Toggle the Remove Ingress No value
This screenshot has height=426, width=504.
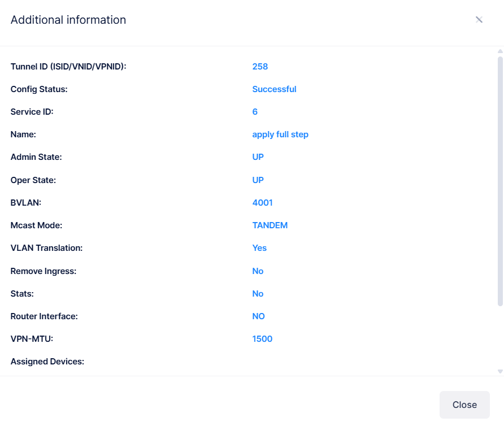point(258,271)
